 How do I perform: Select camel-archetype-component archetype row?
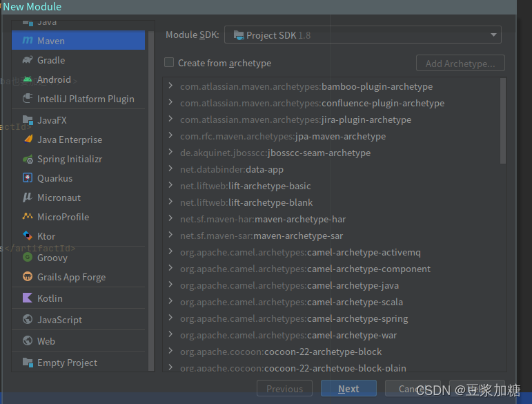click(331, 269)
